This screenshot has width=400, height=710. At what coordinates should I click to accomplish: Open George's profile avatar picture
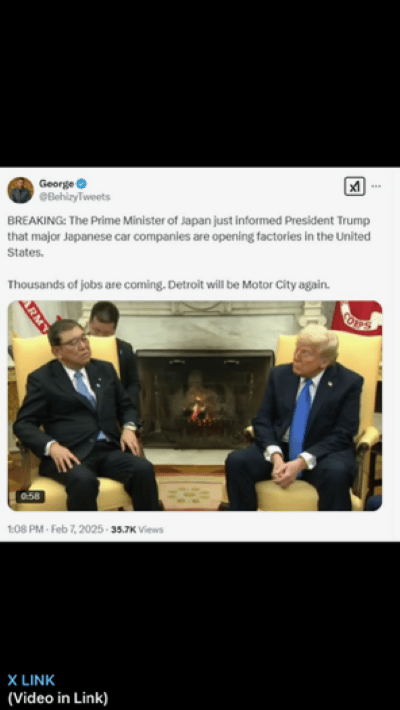(20, 190)
